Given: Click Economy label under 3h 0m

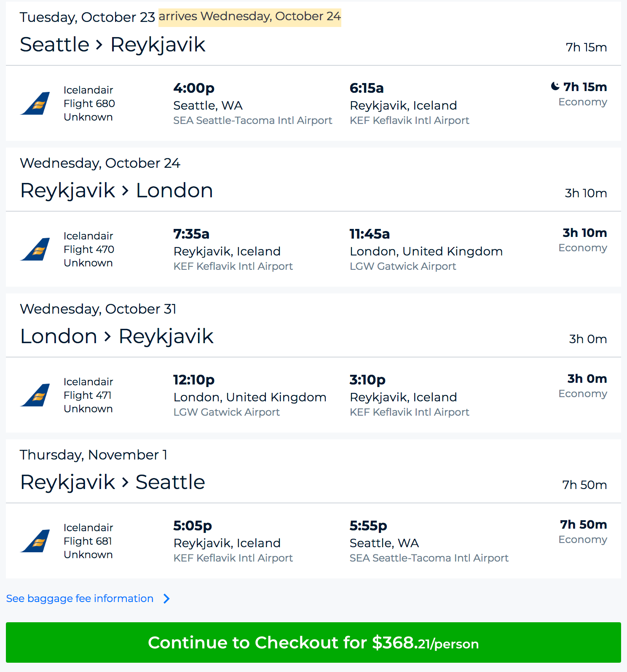Looking at the screenshot, I should (583, 394).
